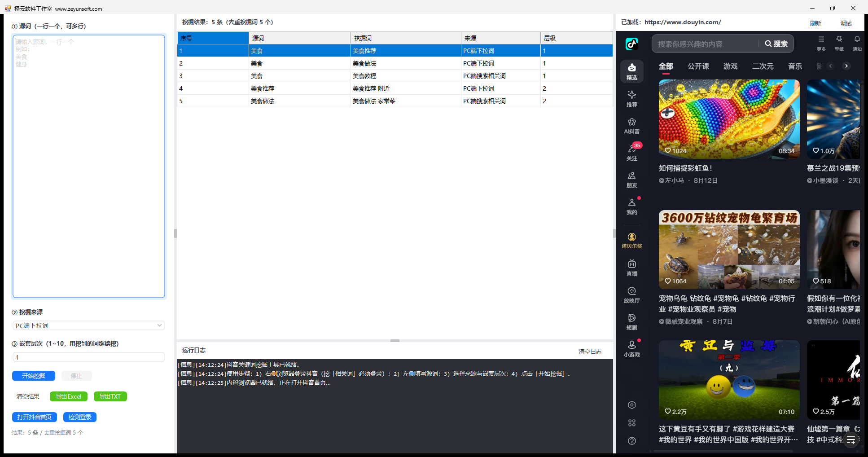Screen dimensions: 868x457
Task: Click the settings hexagon icon in sidebar
Action: 632,405
